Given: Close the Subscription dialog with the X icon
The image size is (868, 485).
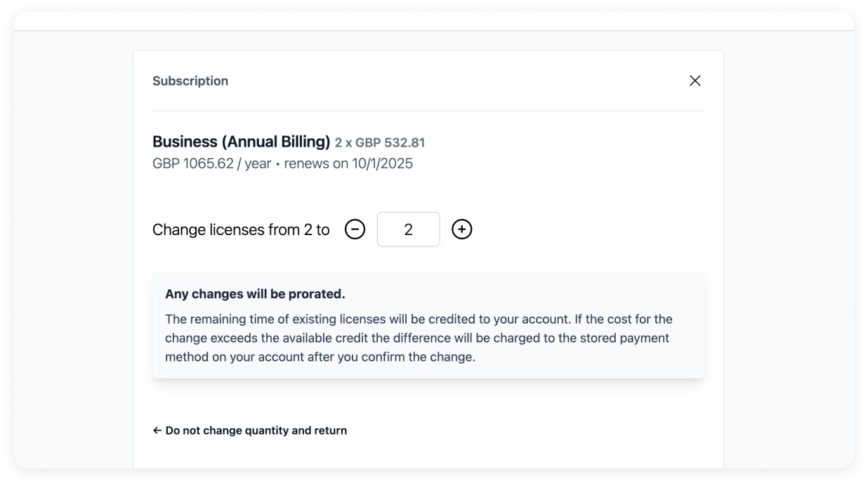Looking at the screenshot, I should (x=695, y=81).
